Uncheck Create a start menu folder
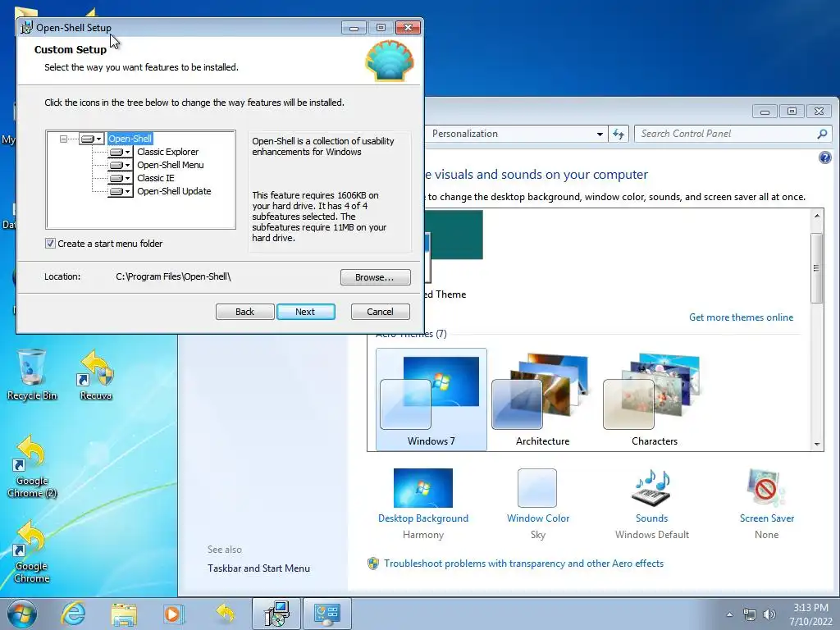Image resolution: width=840 pixels, height=630 pixels. [x=50, y=243]
